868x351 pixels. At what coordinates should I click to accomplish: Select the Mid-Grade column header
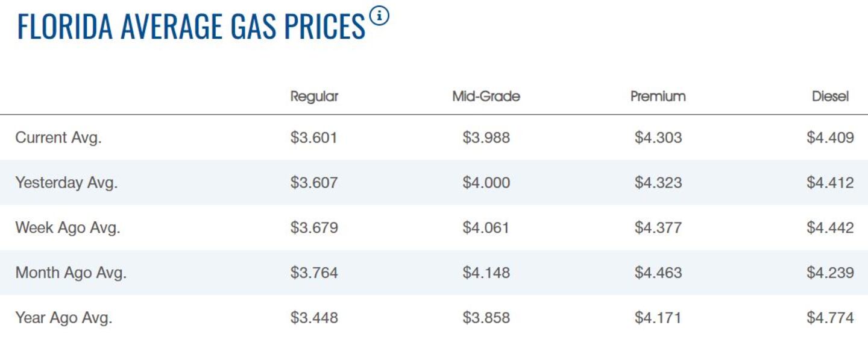(486, 96)
